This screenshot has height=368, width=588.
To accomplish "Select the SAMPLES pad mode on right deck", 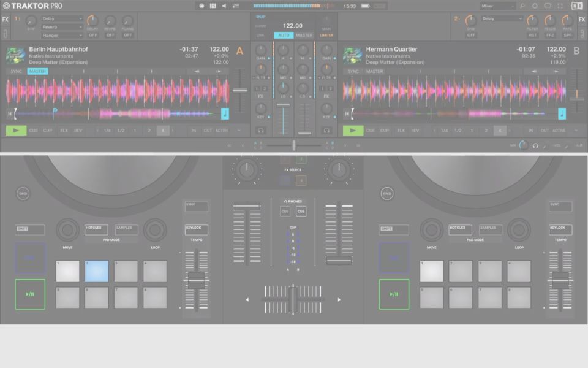I will coord(490,229).
